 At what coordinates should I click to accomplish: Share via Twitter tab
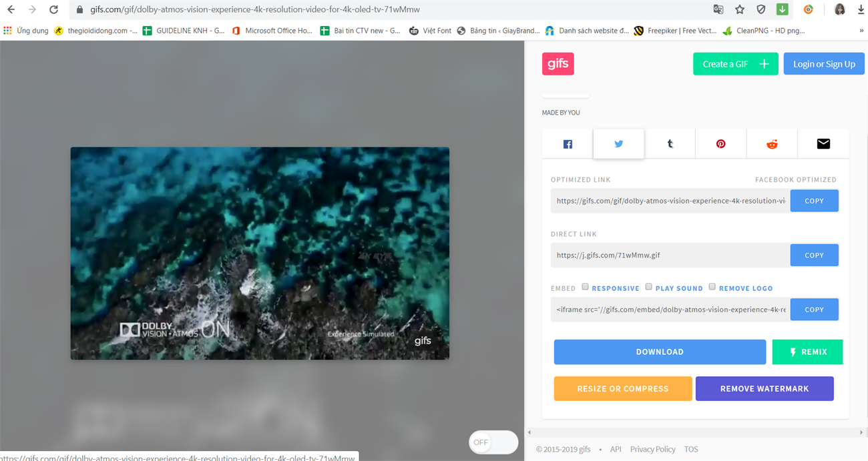(x=618, y=144)
